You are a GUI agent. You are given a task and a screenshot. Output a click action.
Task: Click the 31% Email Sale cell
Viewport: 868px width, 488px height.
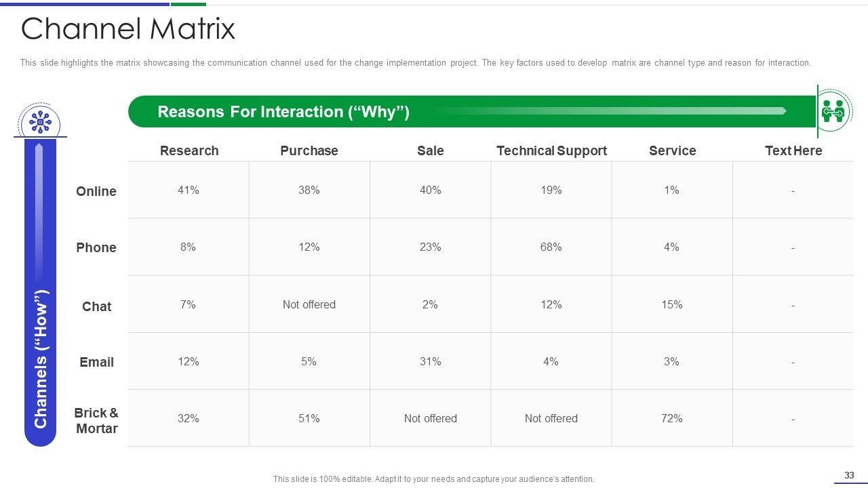pos(430,362)
